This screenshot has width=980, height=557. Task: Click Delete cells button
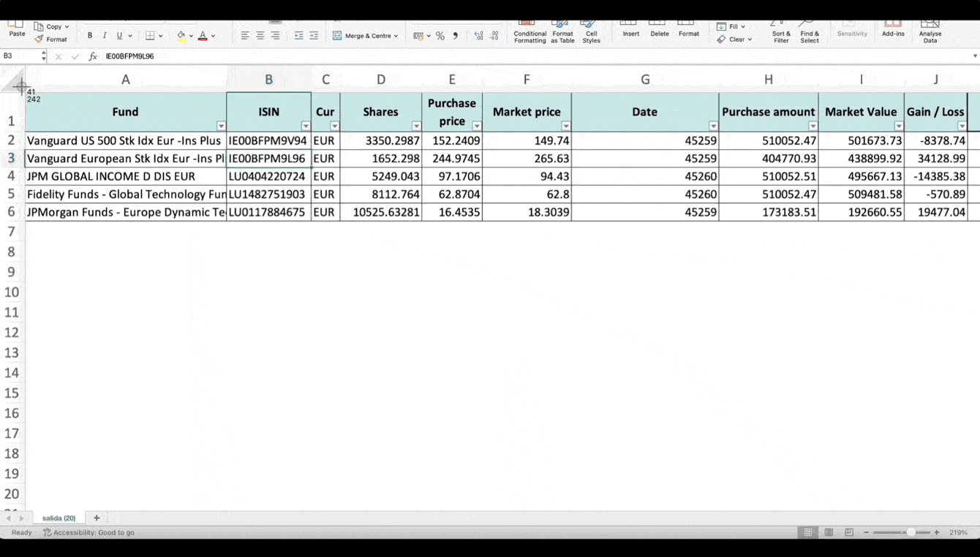tap(660, 29)
